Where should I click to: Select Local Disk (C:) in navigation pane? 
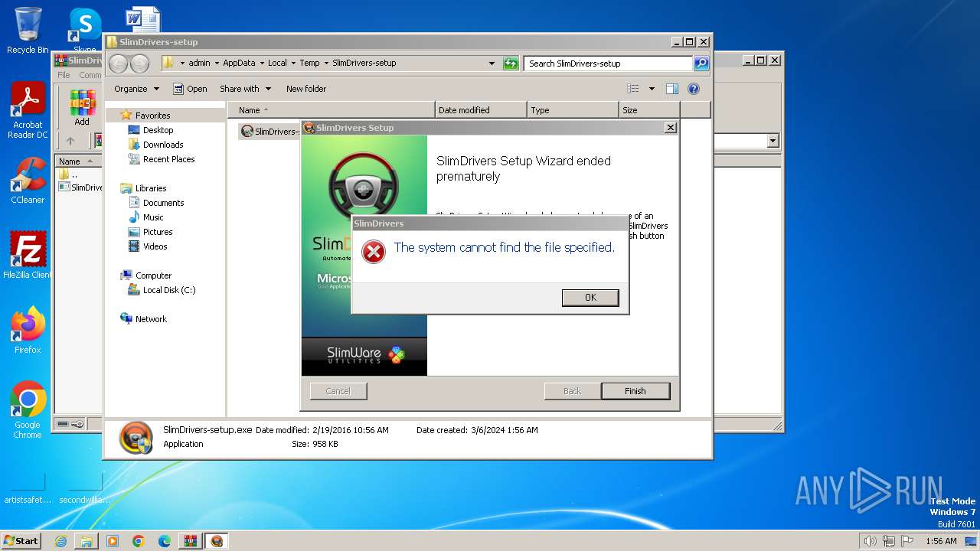[x=169, y=290]
